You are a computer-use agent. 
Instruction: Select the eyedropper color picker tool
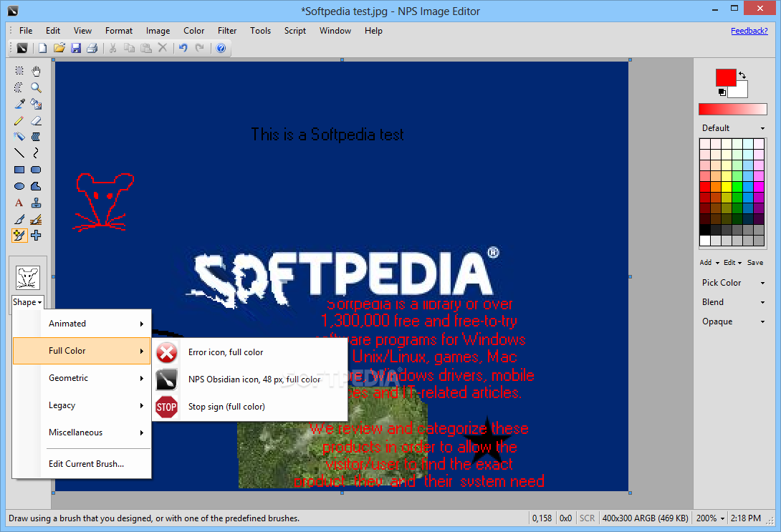point(19,104)
